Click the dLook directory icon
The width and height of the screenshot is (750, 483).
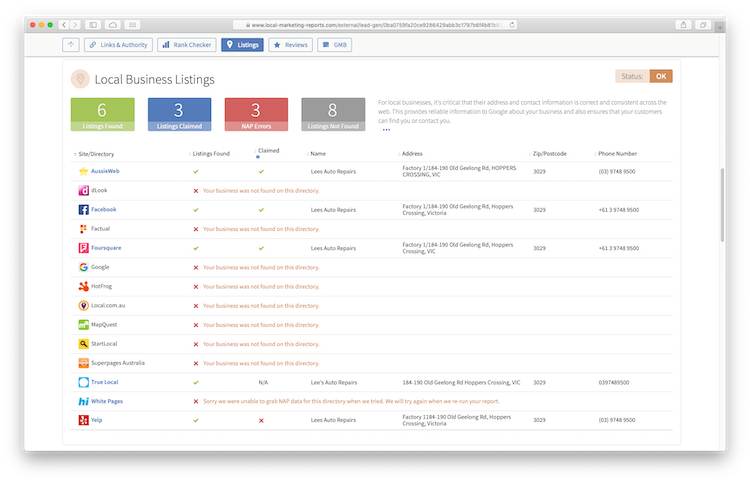(x=83, y=190)
